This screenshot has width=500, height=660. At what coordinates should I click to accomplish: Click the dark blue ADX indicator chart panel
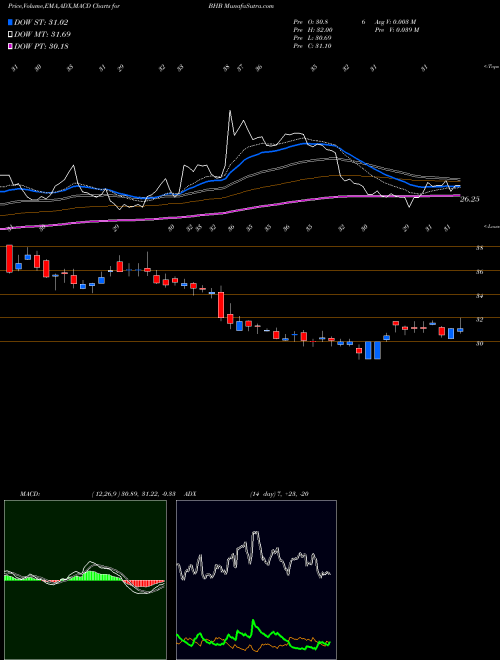click(x=256, y=580)
